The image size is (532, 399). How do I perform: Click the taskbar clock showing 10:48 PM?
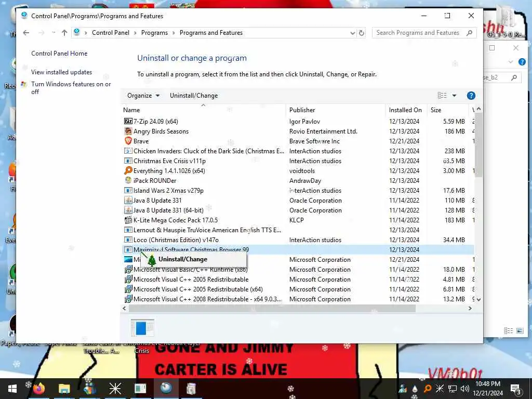click(x=488, y=389)
